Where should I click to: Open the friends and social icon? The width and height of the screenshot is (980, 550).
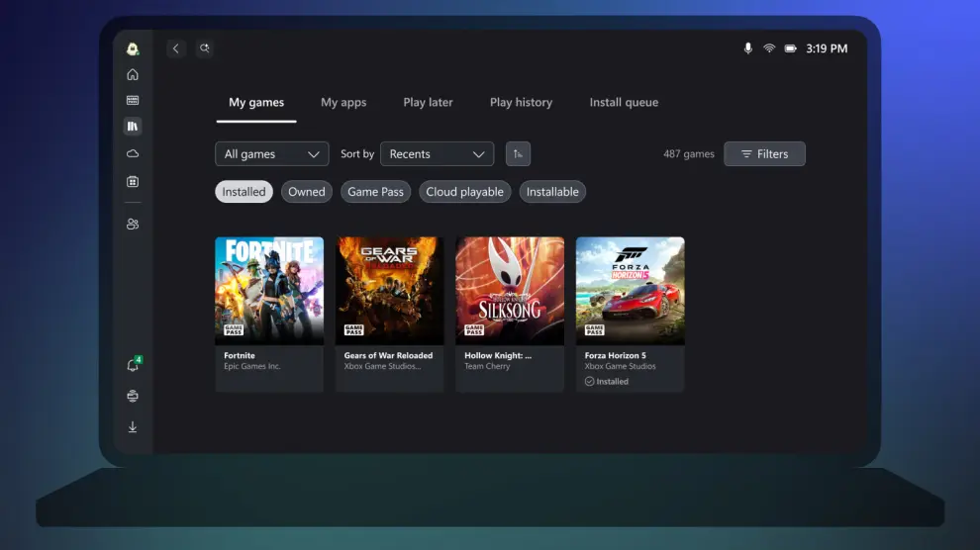click(133, 225)
